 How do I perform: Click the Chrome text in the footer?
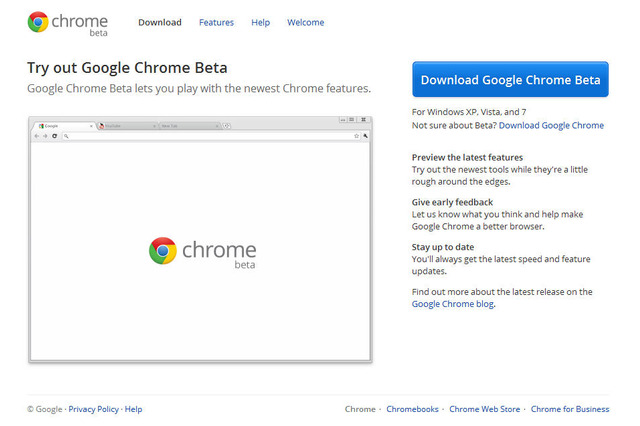point(360,409)
